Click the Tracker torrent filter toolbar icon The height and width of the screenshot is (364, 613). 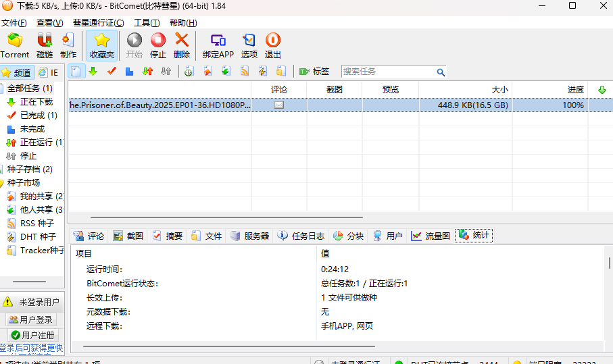click(x=280, y=71)
